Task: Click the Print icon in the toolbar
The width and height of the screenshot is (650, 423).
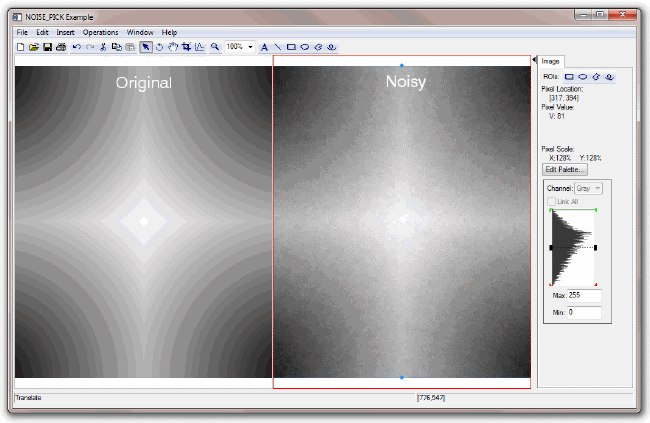Action: coord(61,47)
